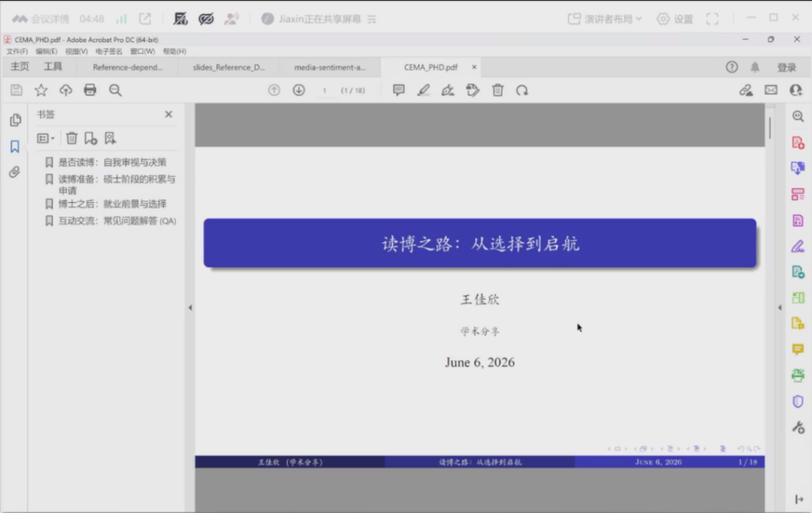Viewport: 812px width, 513px height.
Task: Click the delete trash icon in main toolbar
Action: 498,90
